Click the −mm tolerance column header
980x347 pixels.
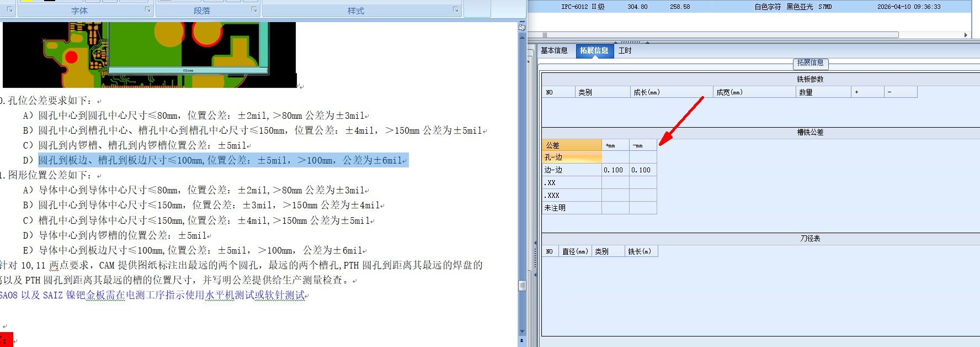pyautogui.click(x=643, y=145)
